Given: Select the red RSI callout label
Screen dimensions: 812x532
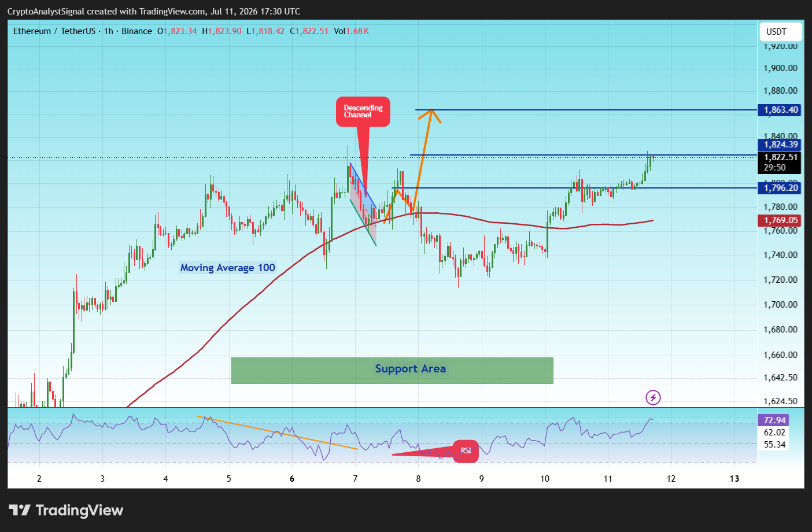Looking at the screenshot, I should pos(466,451).
